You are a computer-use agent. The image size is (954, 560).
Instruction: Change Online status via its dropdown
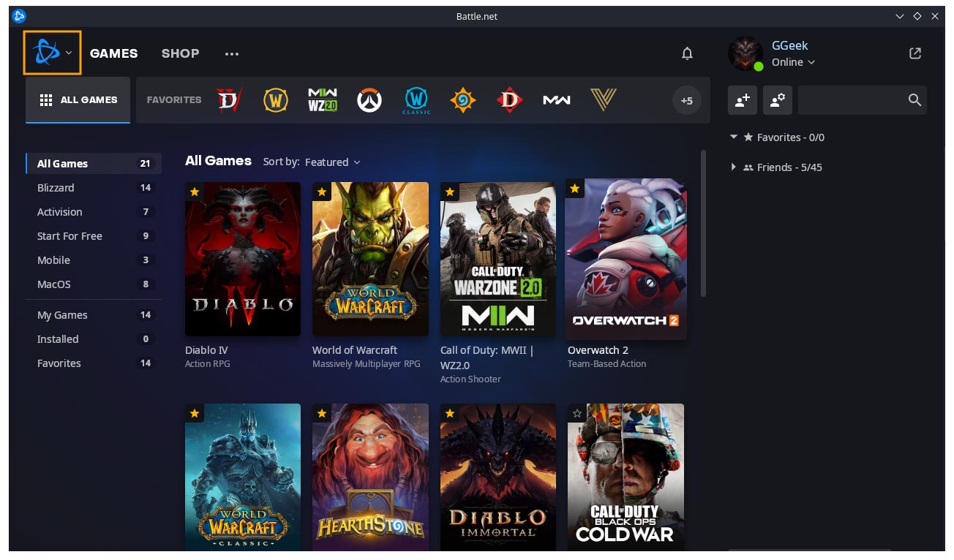[x=792, y=62]
